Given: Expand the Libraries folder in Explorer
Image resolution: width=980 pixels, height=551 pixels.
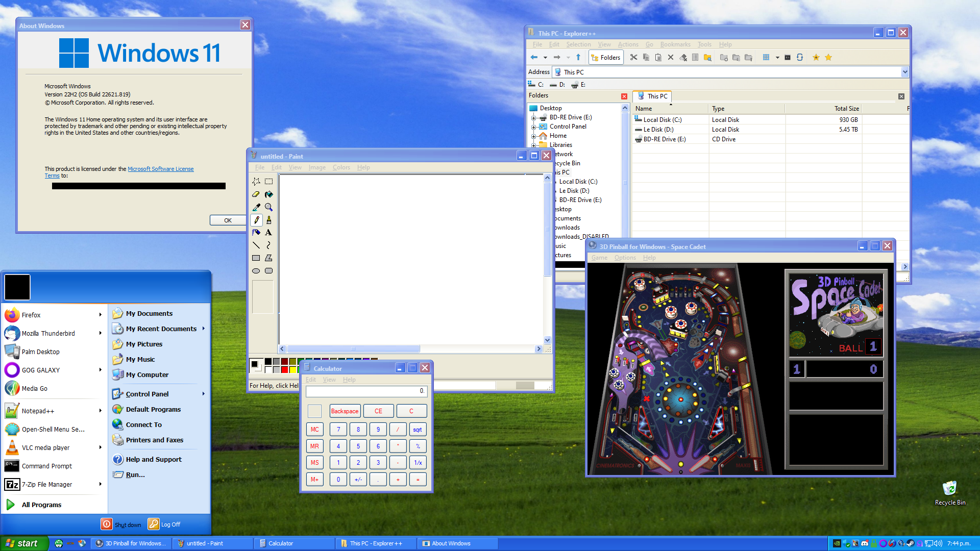Looking at the screenshot, I should [534, 145].
